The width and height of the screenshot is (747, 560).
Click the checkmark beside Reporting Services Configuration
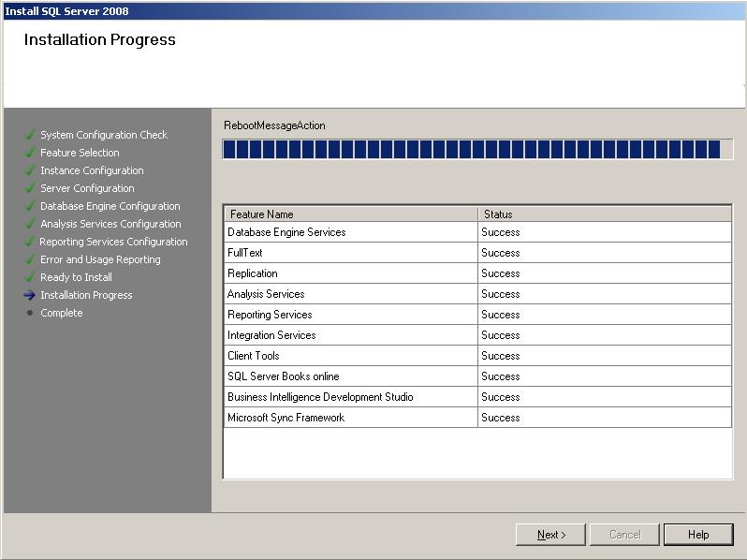tap(30, 242)
